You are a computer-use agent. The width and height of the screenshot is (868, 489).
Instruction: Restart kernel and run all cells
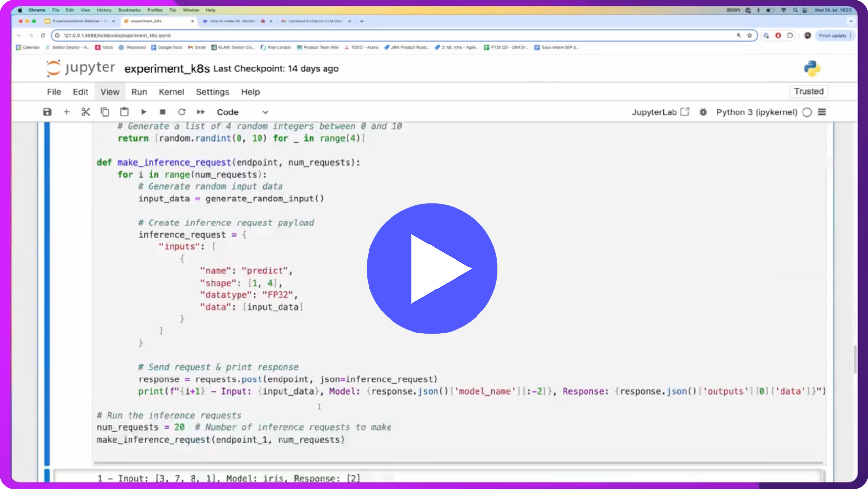(x=201, y=112)
